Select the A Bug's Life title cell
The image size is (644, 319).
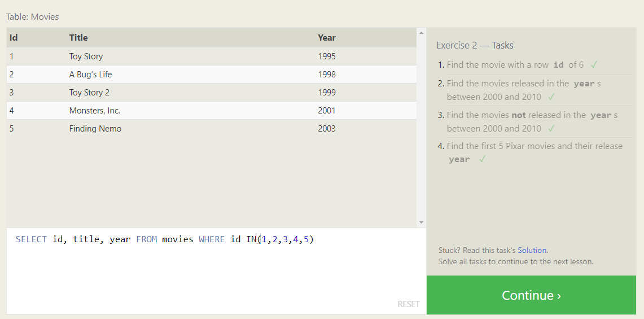tap(90, 75)
